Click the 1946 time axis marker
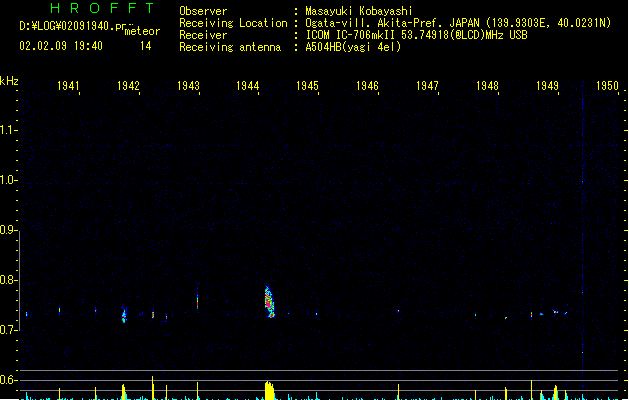The height and width of the screenshot is (400, 629). pyautogui.click(x=367, y=85)
